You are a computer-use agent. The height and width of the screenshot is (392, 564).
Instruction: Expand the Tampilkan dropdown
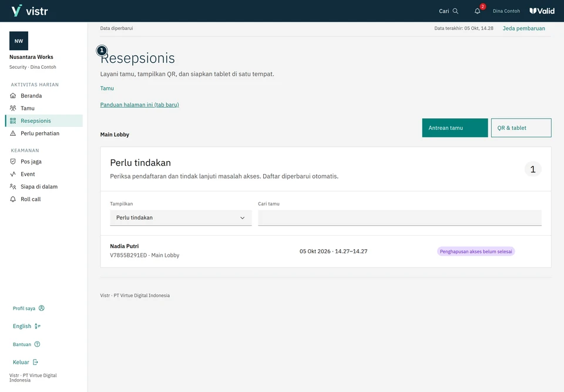pyautogui.click(x=181, y=218)
